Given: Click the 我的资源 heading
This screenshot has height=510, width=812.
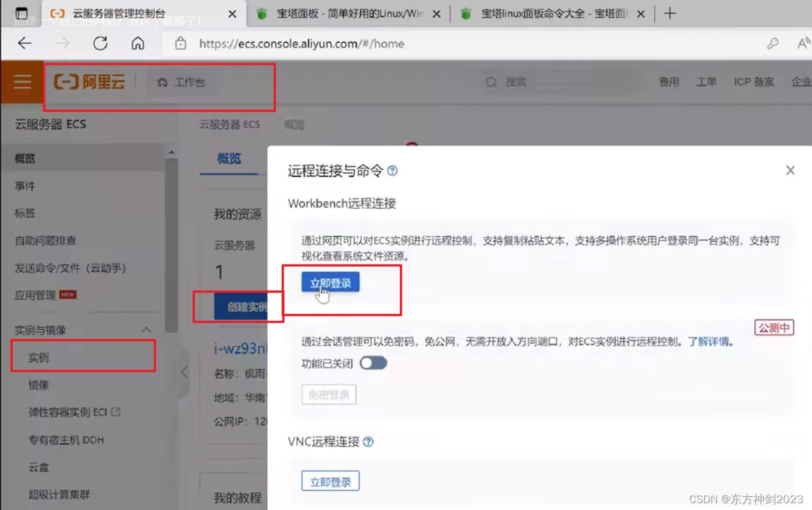Looking at the screenshot, I should 238,214.
